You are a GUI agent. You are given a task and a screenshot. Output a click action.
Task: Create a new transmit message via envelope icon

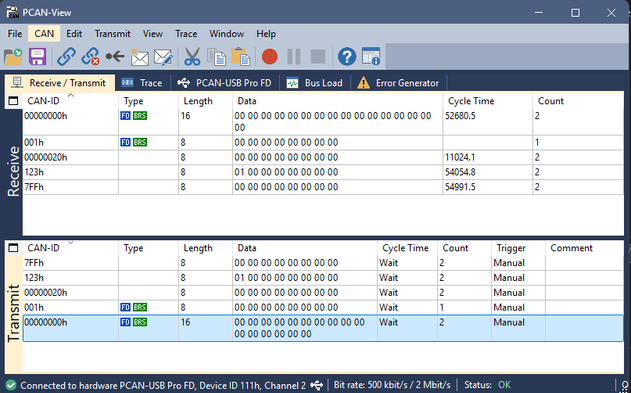pyautogui.click(x=139, y=57)
